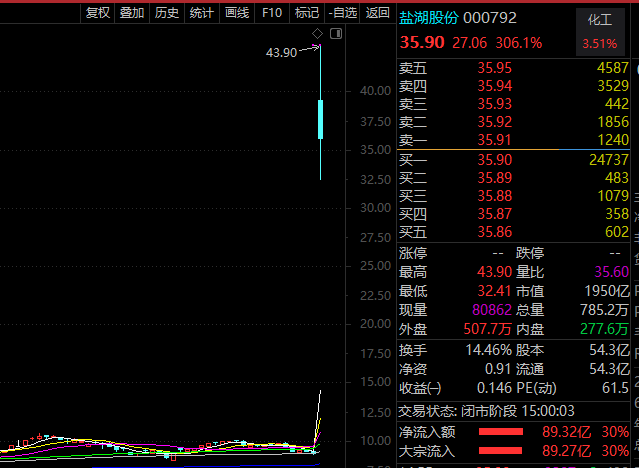
Task: Click the 内盘 value 277.6万
Action: pos(604,329)
